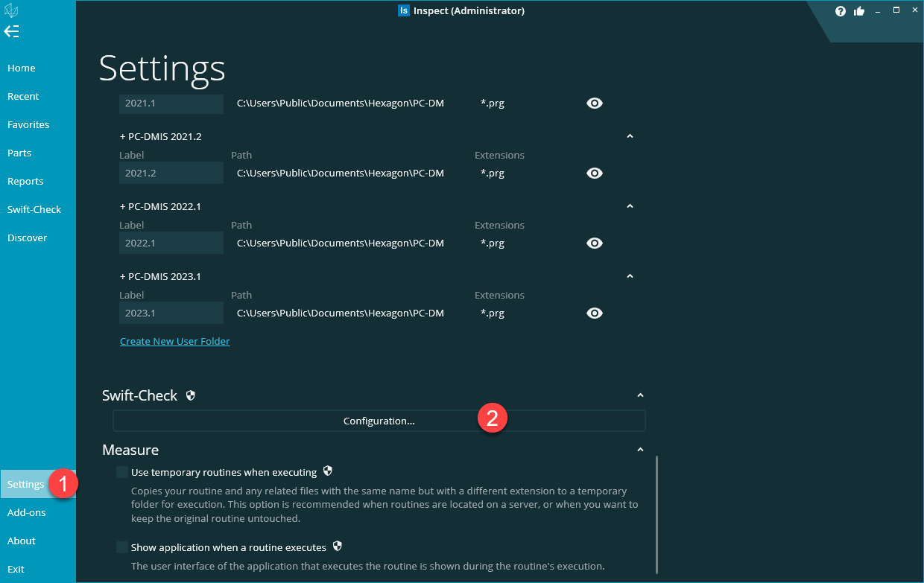Click the shield icon next to Swift-Check heading
The width and height of the screenshot is (924, 583).
191,395
